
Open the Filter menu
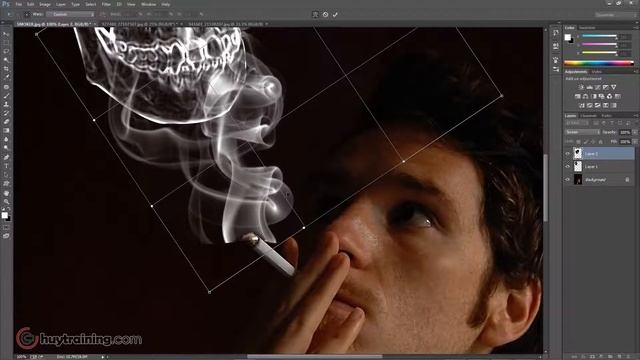[106, 4]
